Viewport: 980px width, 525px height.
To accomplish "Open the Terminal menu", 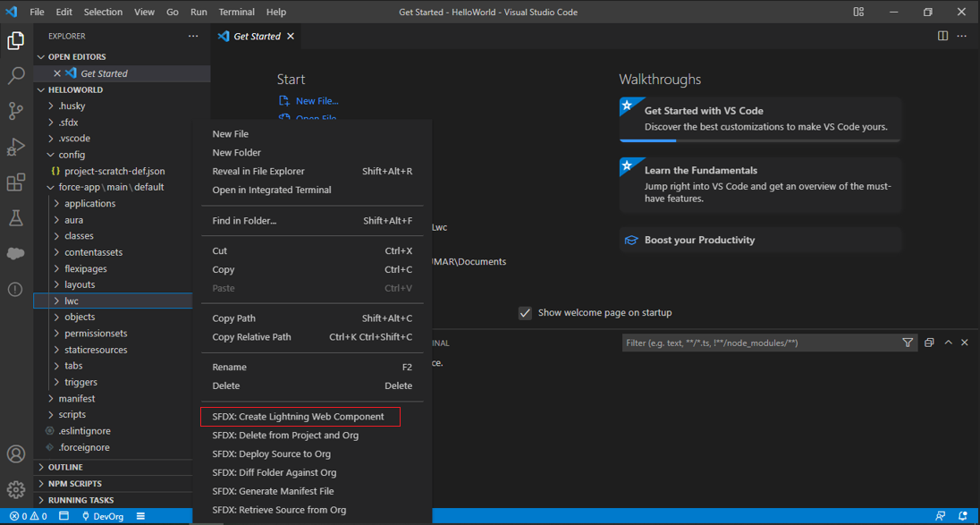I will (x=234, y=12).
